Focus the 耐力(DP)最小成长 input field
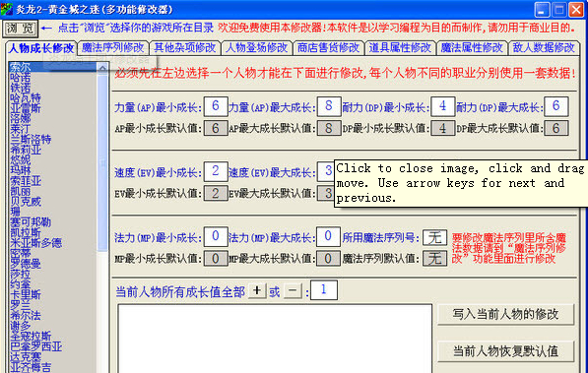588x373 pixels. click(443, 106)
